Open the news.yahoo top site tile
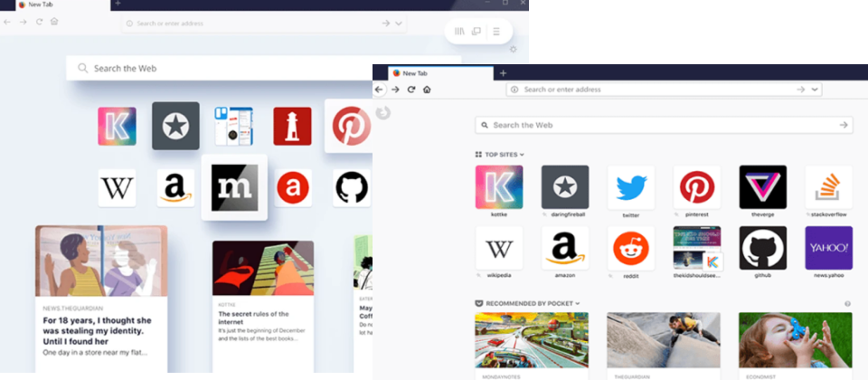Image resolution: width=868 pixels, height=380 pixels. [829, 248]
